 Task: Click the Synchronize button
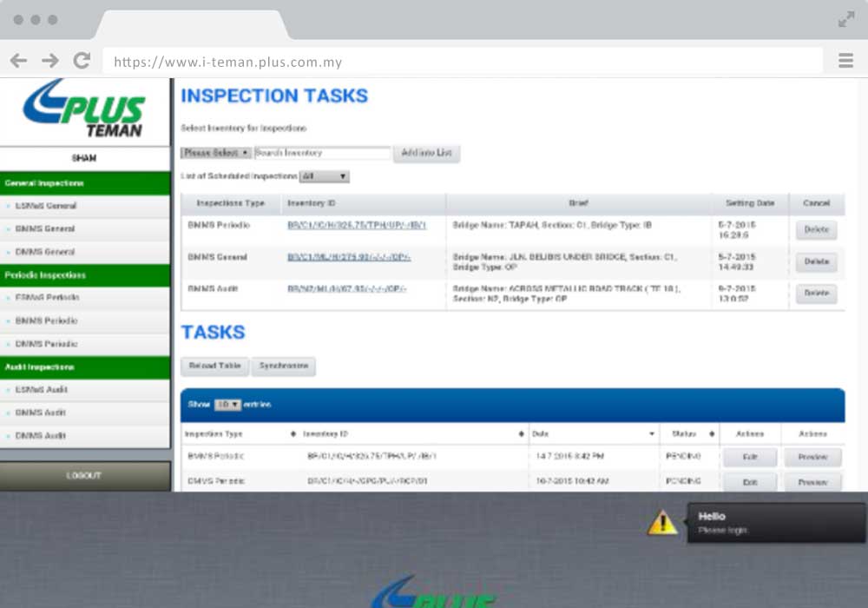click(x=284, y=367)
